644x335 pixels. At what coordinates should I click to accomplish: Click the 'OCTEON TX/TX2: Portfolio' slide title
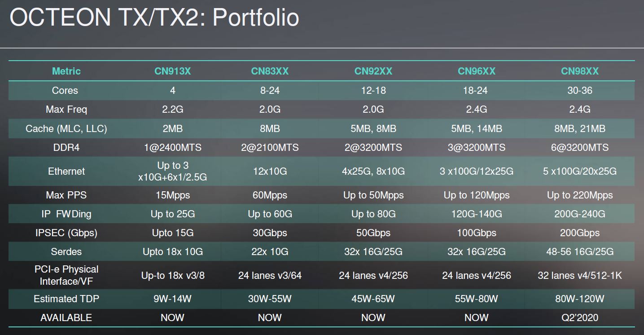pyautogui.click(x=154, y=18)
